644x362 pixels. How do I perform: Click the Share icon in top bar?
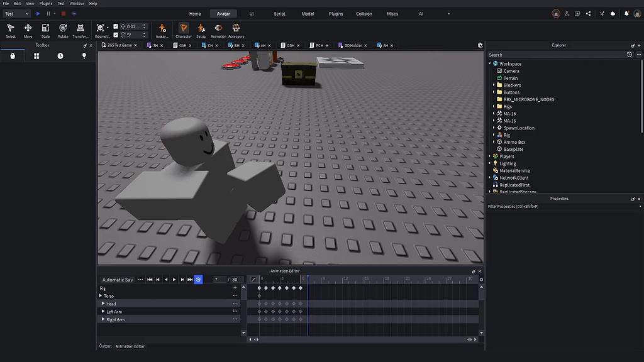(588, 14)
